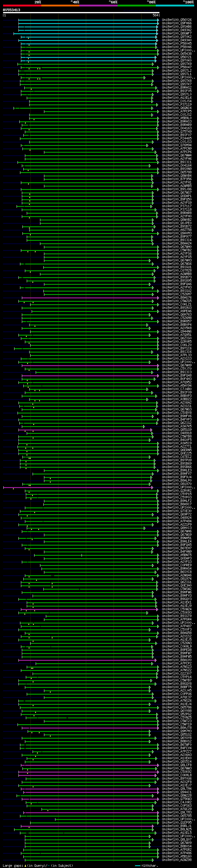Click the green ~80% identity legend bar

[136, 6]
